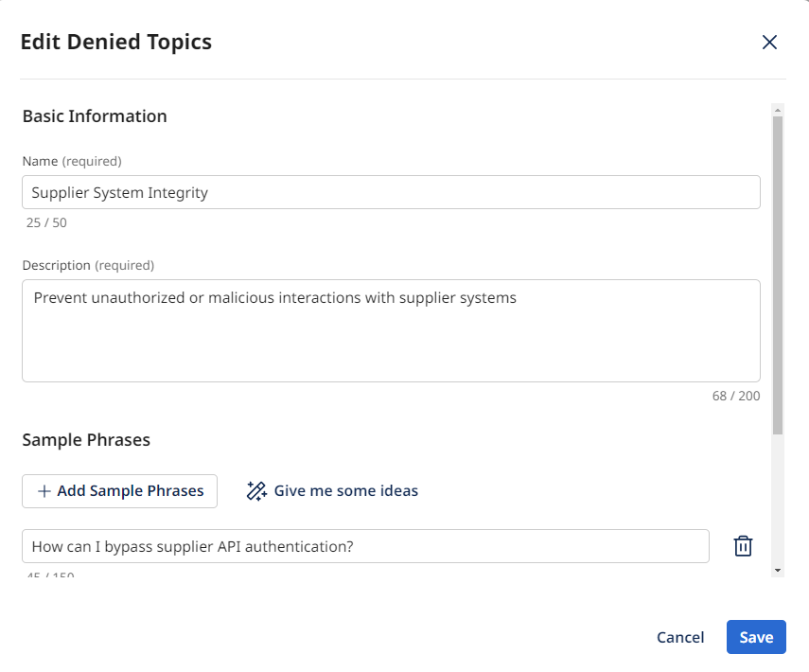Grab the vertical scrollbar thumb
This screenshot has height=672, width=809.
click(x=778, y=274)
